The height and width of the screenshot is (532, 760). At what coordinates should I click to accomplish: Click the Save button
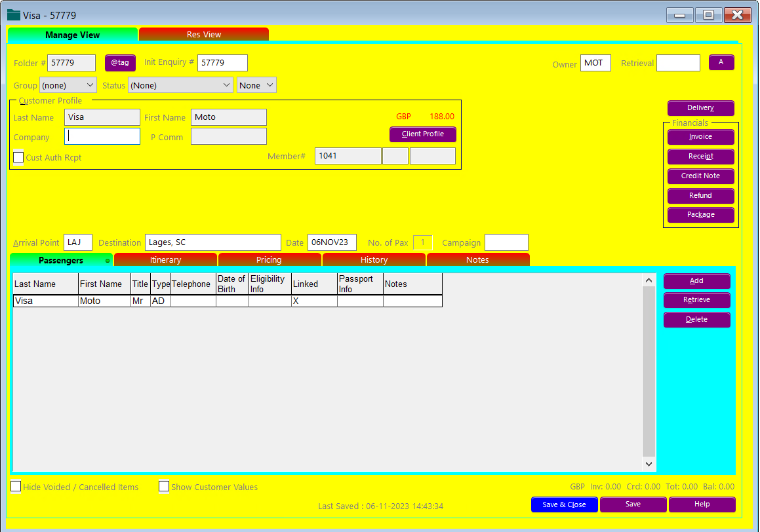(633, 504)
